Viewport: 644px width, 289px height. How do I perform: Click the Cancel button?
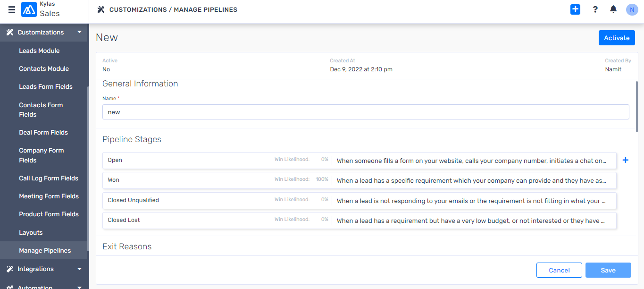coord(559,270)
